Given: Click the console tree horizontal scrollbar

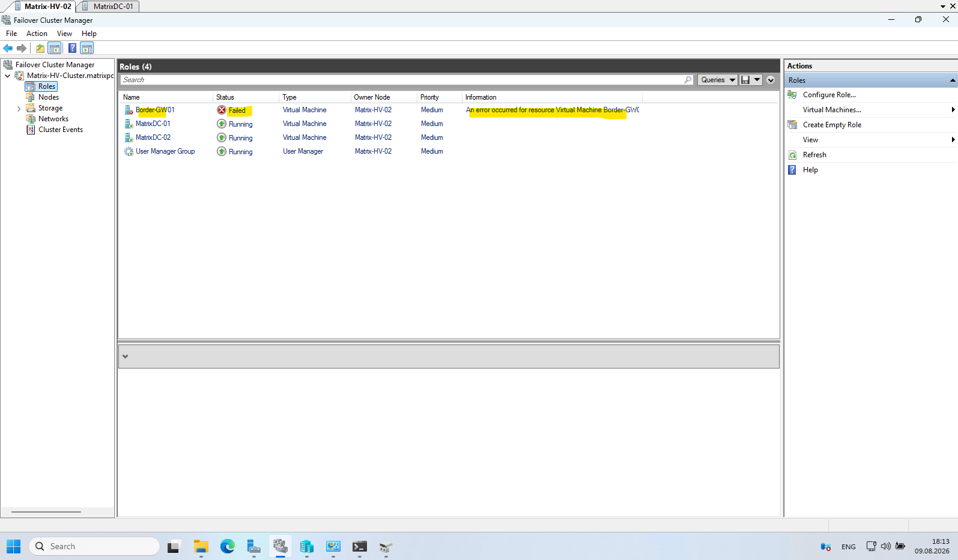Looking at the screenshot, I should pos(46,512).
